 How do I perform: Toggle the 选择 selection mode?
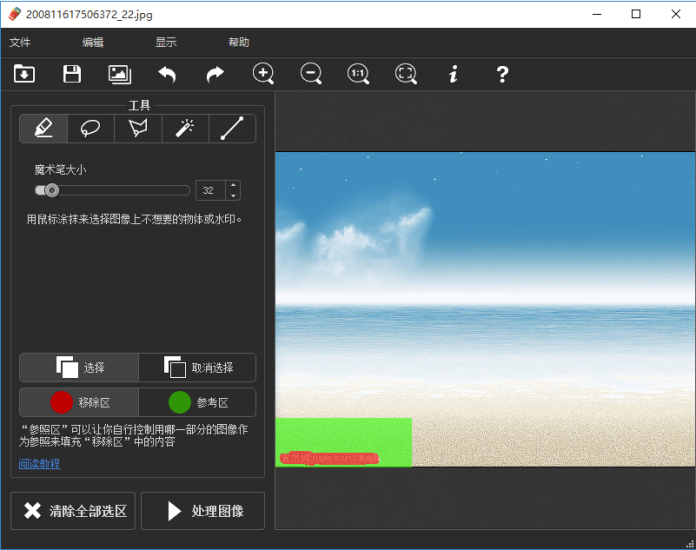tap(79, 367)
